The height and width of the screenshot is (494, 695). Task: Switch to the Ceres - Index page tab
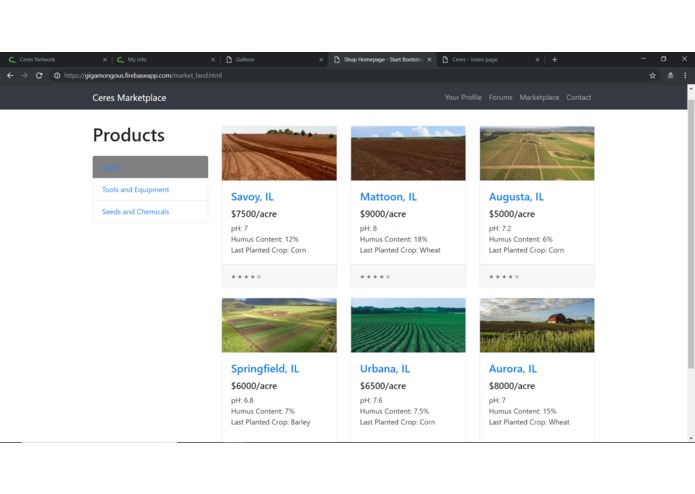pos(490,59)
